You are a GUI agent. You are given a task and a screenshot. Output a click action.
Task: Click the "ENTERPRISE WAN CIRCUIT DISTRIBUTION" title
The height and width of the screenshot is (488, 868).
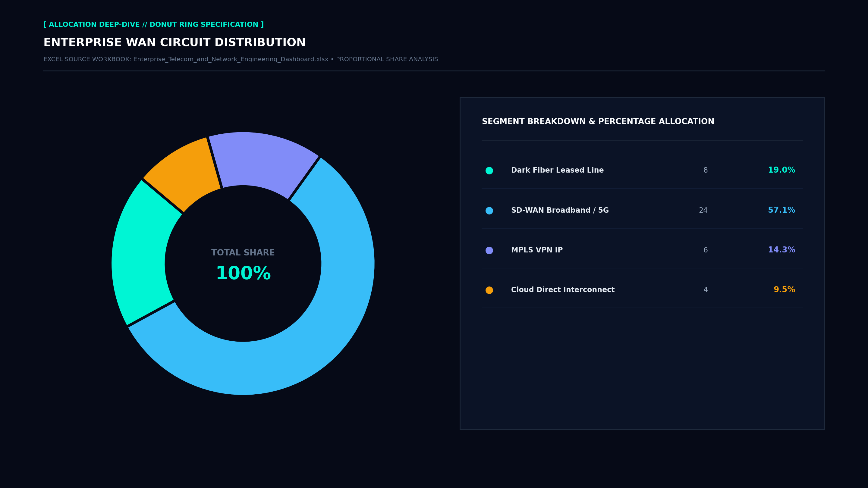click(x=175, y=42)
